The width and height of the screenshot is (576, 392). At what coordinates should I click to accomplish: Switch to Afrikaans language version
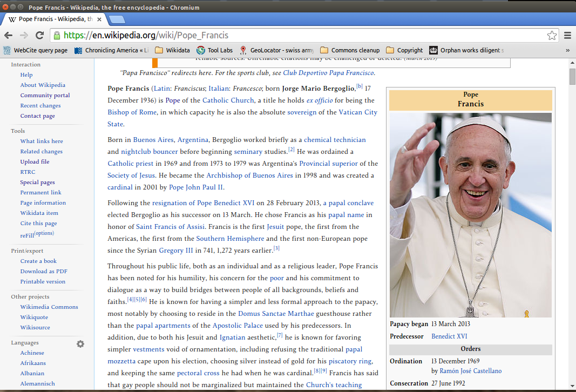tap(33, 363)
